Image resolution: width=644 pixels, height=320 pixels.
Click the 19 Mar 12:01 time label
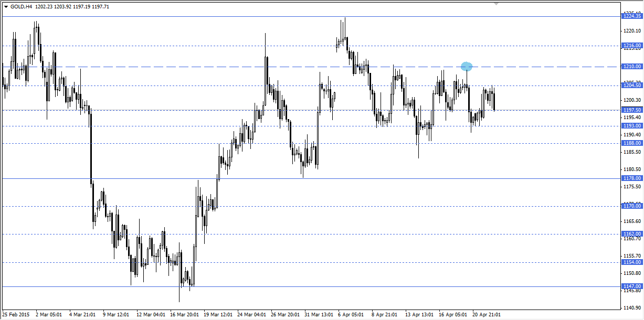click(218, 315)
